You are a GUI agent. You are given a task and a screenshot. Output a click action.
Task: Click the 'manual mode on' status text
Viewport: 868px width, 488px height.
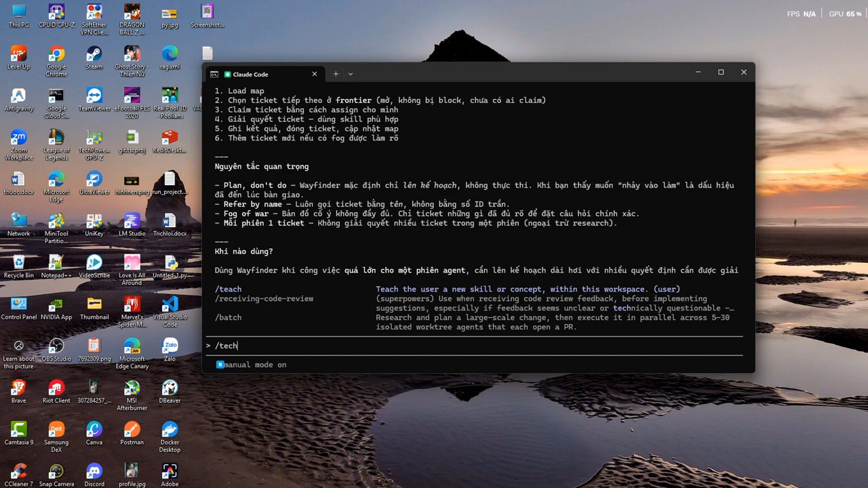click(255, 365)
